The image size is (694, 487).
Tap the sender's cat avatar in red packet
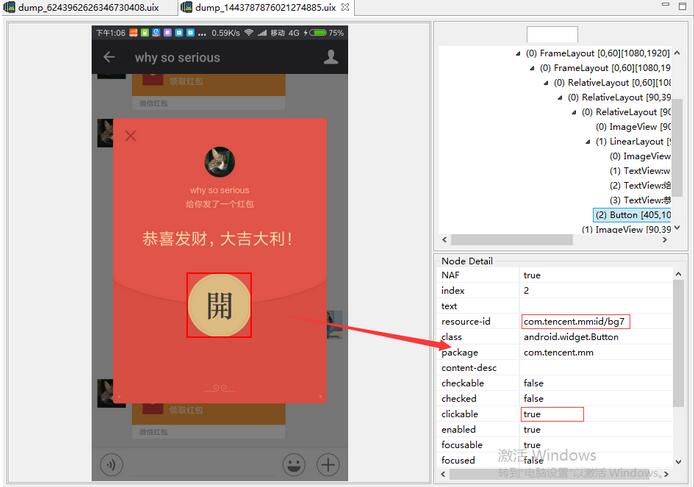click(x=220, y=162)
